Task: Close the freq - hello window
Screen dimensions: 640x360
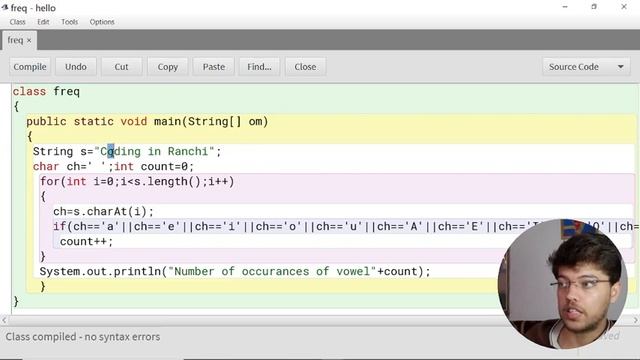Action: pyautogui.click(x=624, y=7)
